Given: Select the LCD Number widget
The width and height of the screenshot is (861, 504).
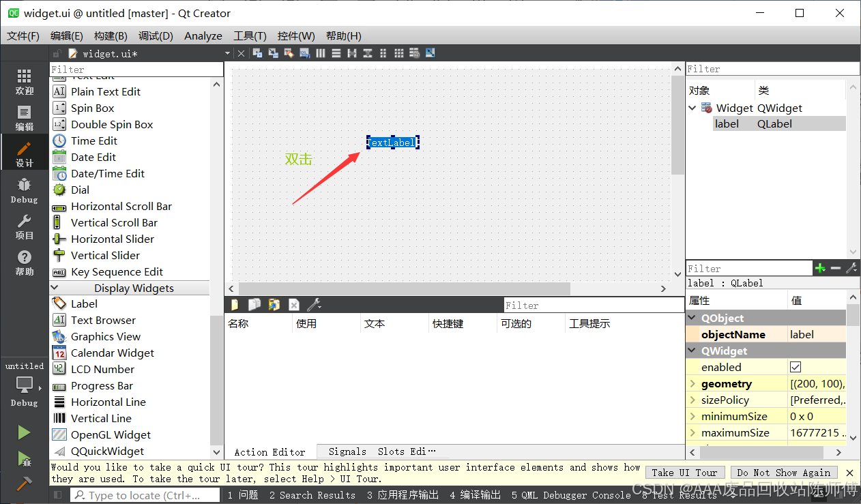Looking at the screenshot, I should 102,369.
